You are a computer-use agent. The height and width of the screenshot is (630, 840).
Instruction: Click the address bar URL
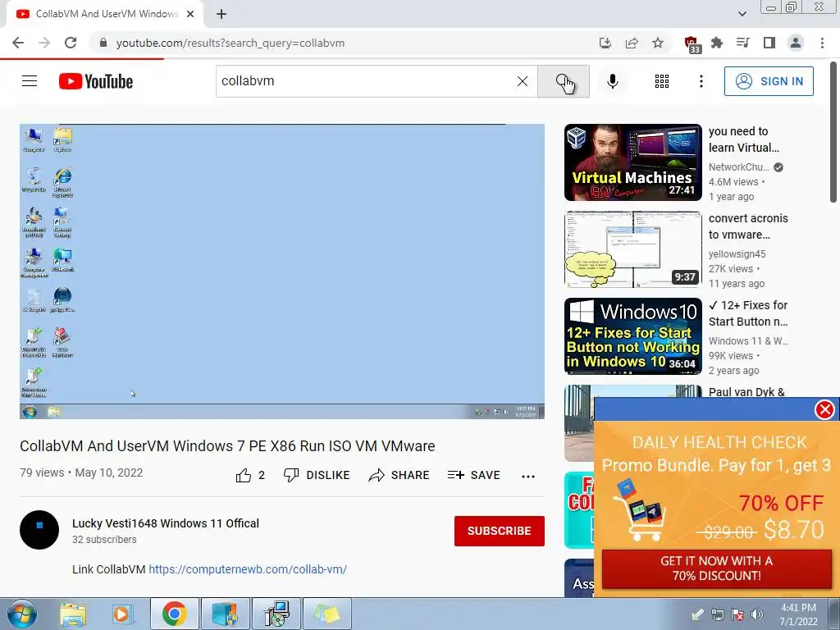(x=231, y=43)
